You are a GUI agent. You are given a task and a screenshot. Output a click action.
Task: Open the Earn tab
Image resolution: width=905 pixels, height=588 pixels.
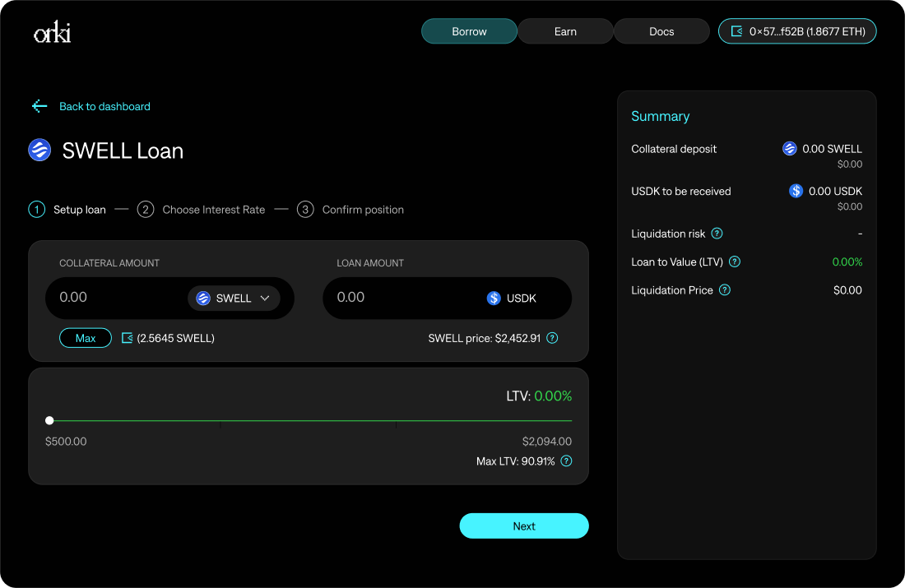pyautogui.click(x=565, y=31)
